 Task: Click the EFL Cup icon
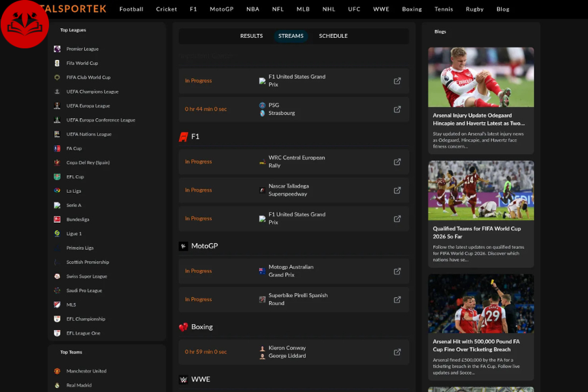(x=57, y=176)
